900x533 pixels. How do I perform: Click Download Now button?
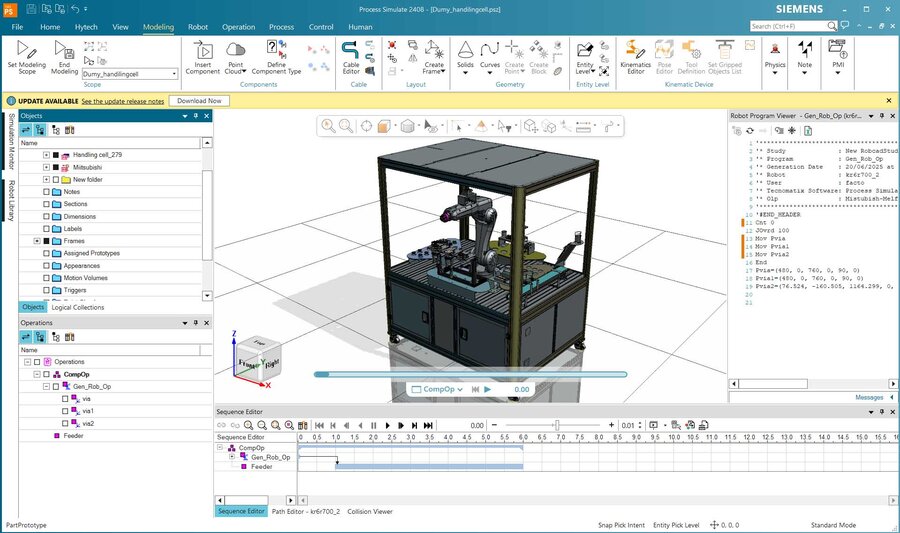coord(199,101)
